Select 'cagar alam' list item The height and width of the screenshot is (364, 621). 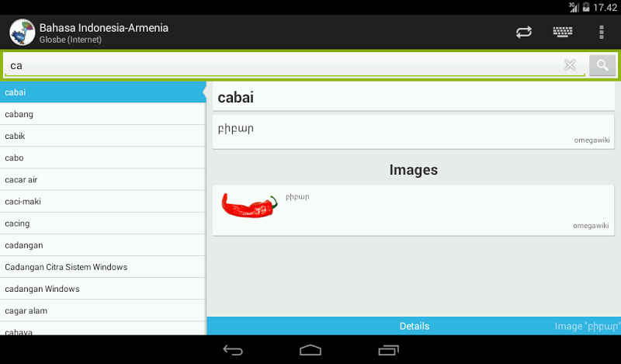tap(103, 310)
